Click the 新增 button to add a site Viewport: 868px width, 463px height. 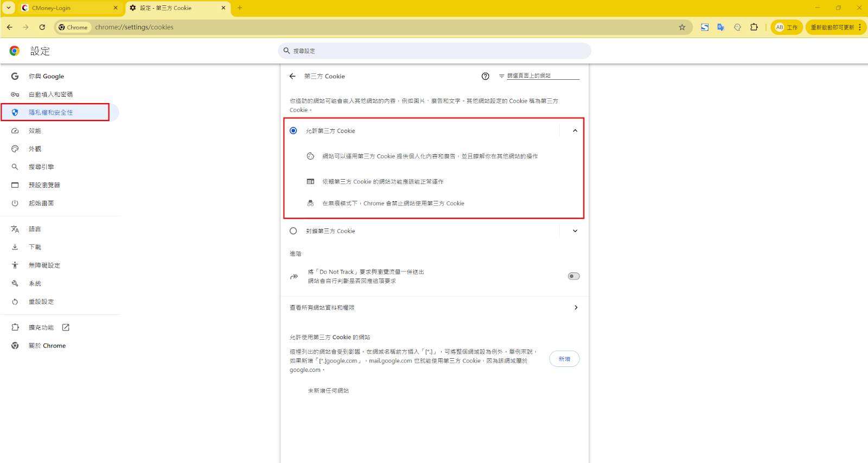click(564, 359)
